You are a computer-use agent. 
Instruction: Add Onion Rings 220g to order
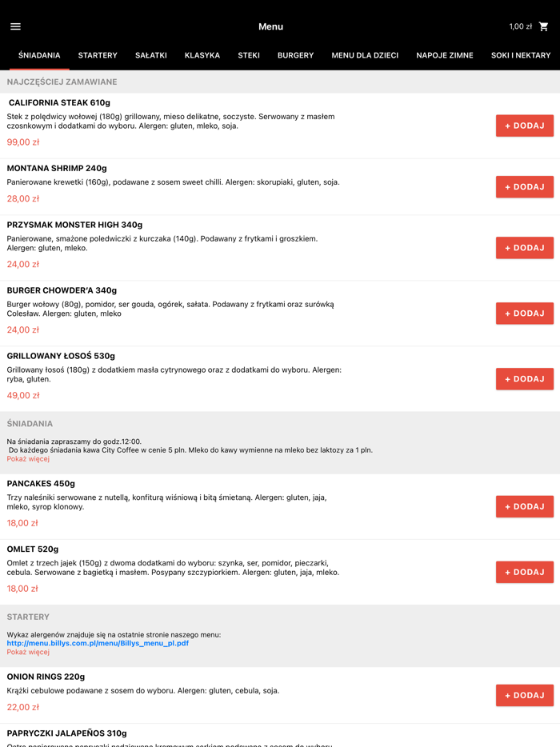524,695
